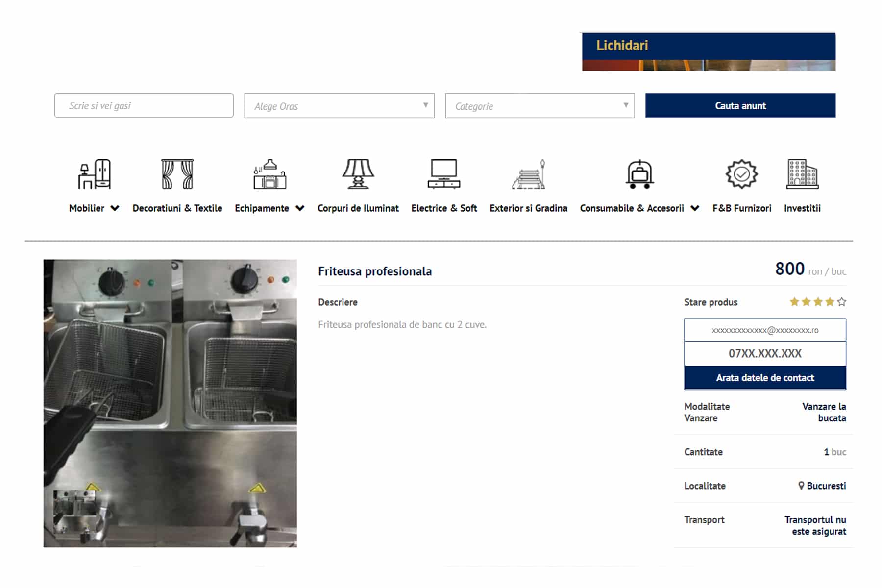The height and width of the screenshot is (588, 882).
Task: Click the Cantitate label
Action: click(703, 452)
